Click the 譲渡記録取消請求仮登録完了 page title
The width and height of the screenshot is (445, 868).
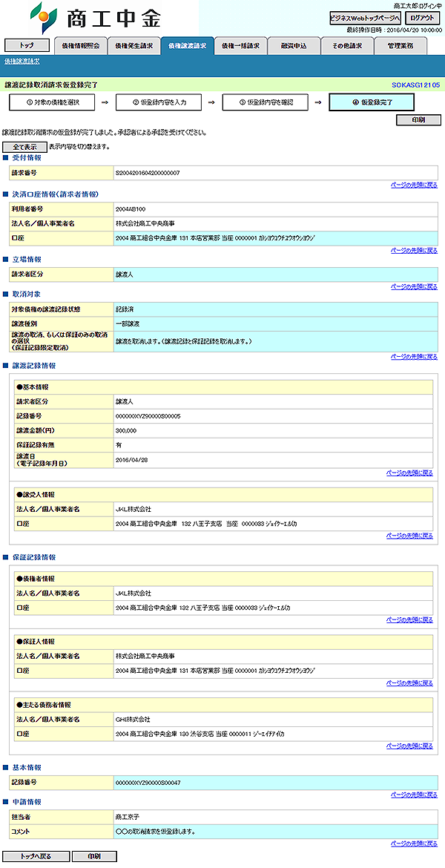51,85
